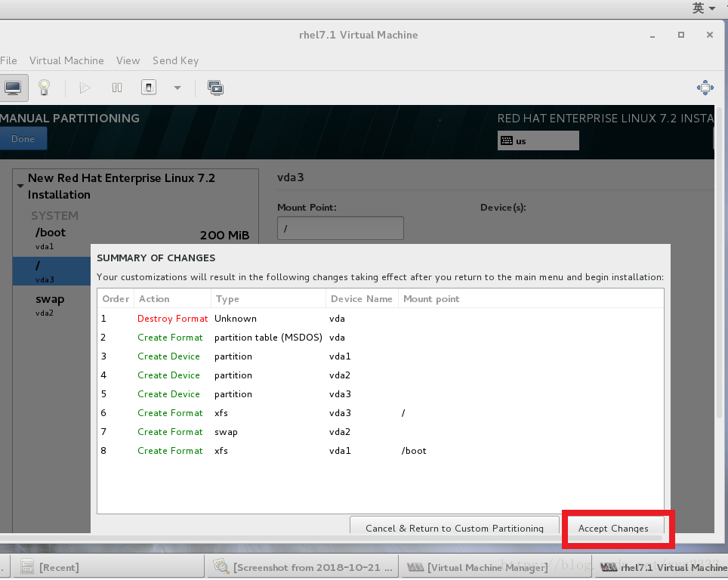Image resolution: width=728 pixels, height=580 pixels.
Task: Switch to Virtual Machine Manager taskbar window
Action: coord(497,567)
